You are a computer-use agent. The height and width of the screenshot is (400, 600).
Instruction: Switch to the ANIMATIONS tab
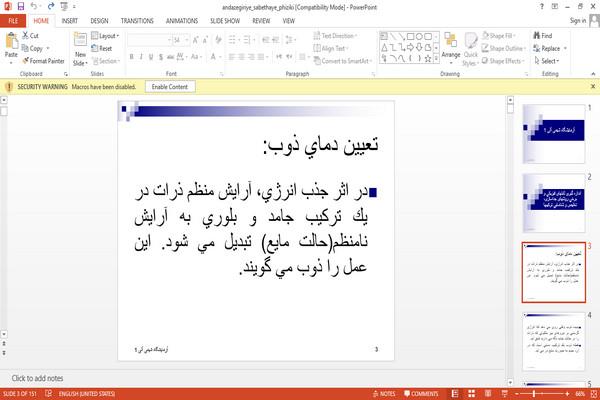(182, 21)
